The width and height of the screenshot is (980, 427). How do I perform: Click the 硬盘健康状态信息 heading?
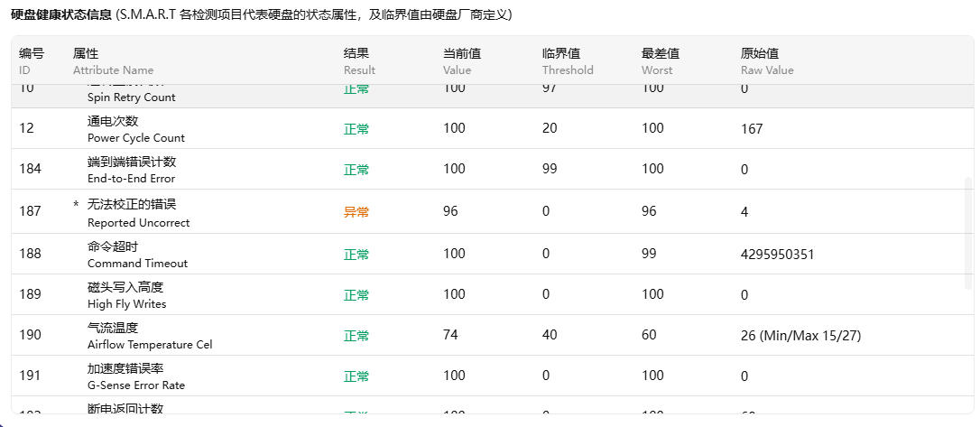(62, 15)
